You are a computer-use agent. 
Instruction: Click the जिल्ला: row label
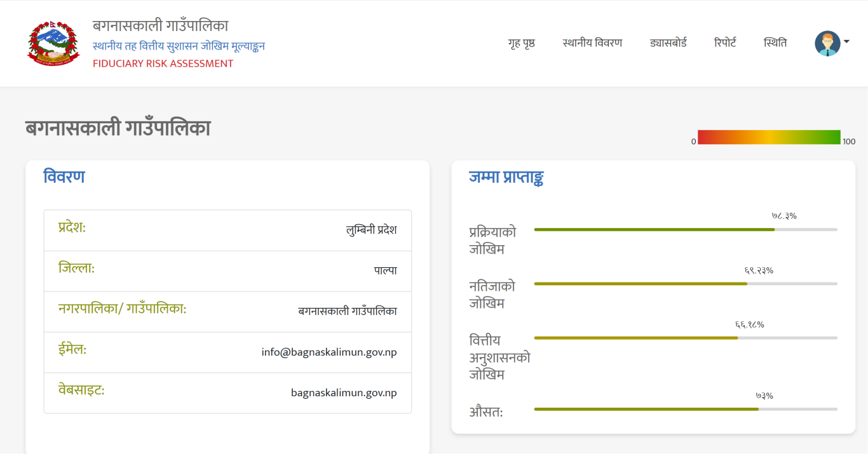coord(76,268)
